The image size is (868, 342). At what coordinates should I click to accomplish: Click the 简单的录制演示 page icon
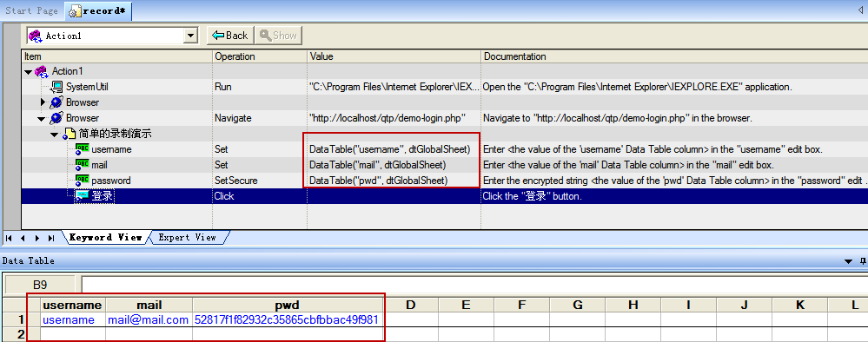69,134
